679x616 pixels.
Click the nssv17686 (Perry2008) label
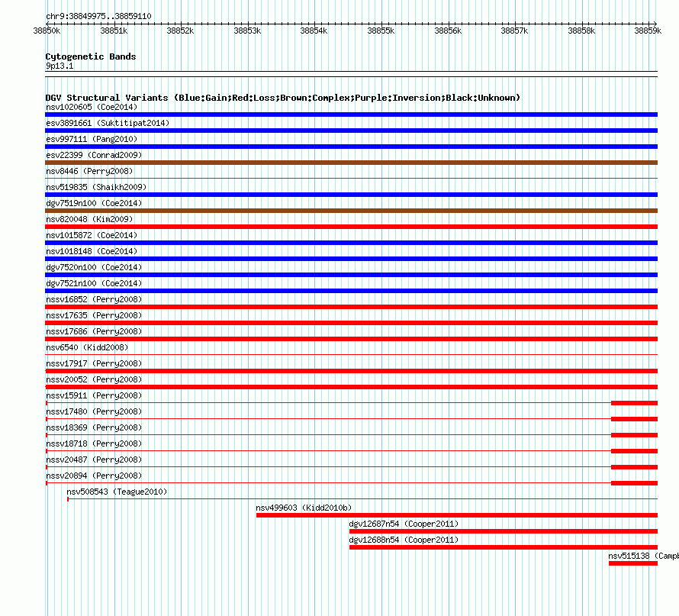(x=94, y=331)
